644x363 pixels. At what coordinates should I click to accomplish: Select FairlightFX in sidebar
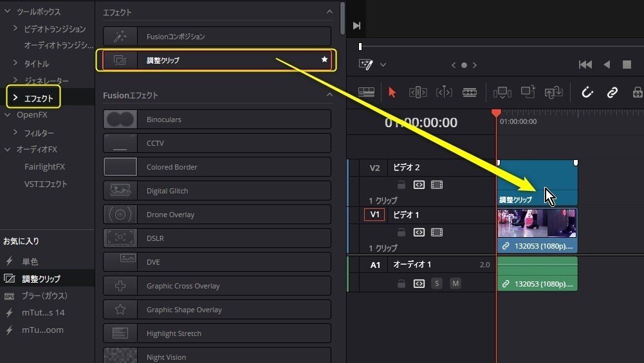[x=45, y=166]
